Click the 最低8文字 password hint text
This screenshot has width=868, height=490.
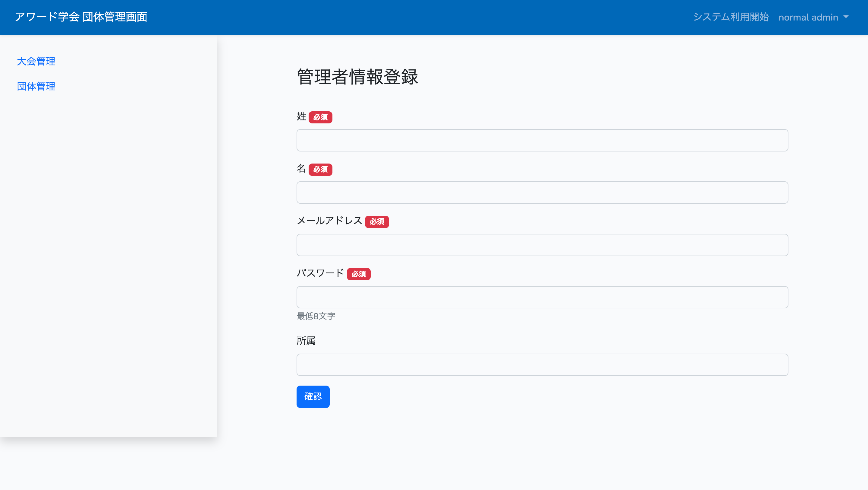[315, 316]
